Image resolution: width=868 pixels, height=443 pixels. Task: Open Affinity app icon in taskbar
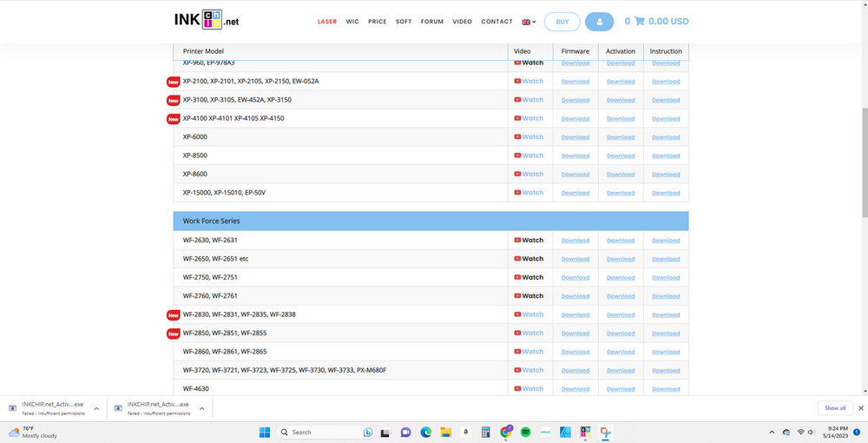click(565, 432)
